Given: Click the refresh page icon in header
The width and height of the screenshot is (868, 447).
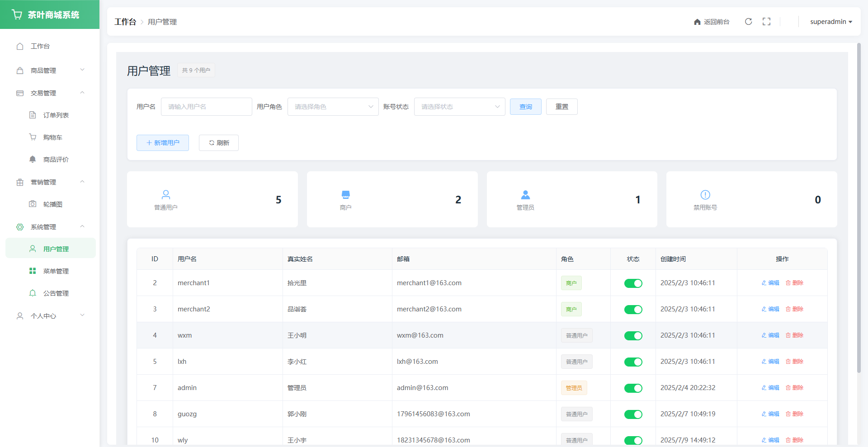Looking at the screenshot, I should [x=748, y=22].
